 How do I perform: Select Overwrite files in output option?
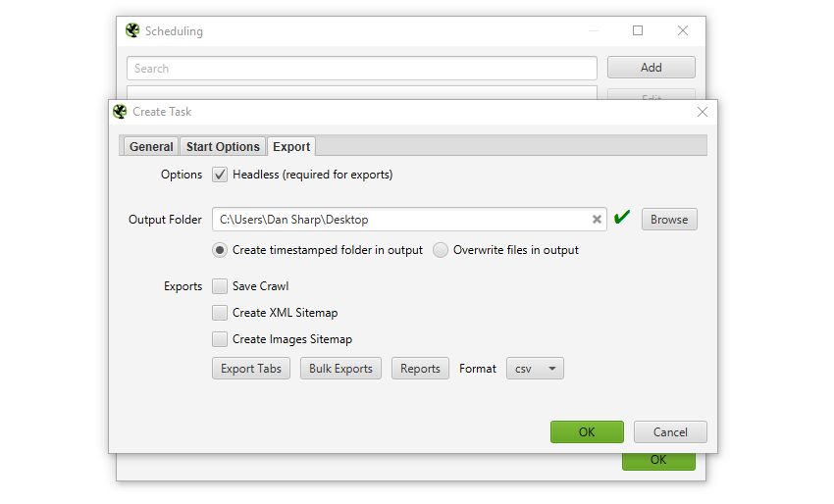tap(441, 250)
